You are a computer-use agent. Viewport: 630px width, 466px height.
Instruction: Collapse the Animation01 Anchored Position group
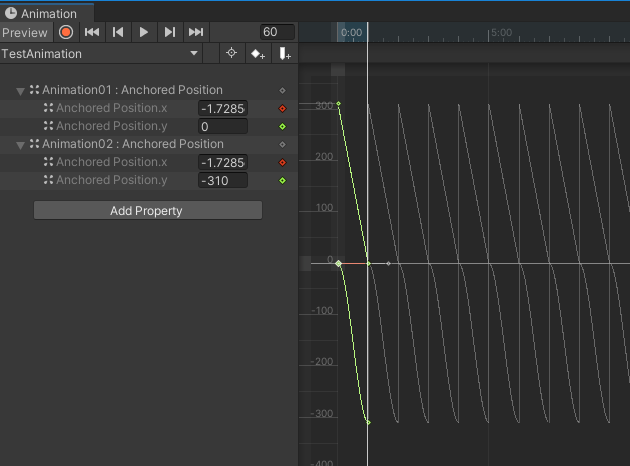click(x=21, y=91)
